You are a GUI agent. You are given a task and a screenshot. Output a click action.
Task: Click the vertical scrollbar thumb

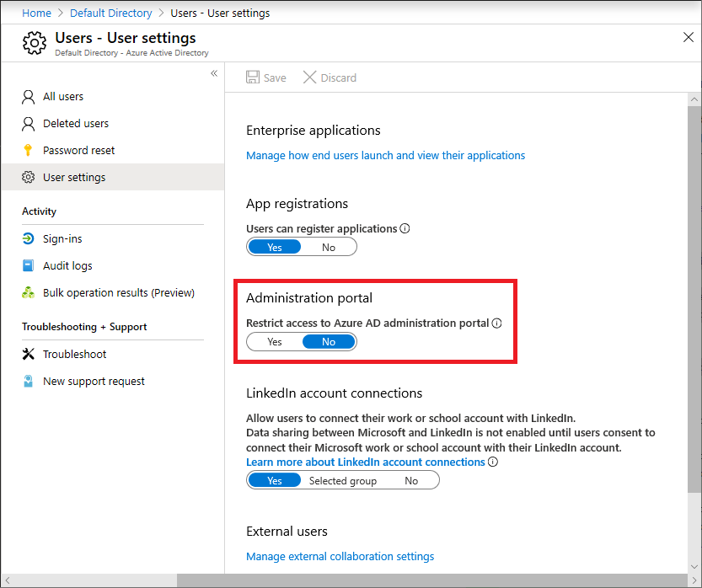694,299
